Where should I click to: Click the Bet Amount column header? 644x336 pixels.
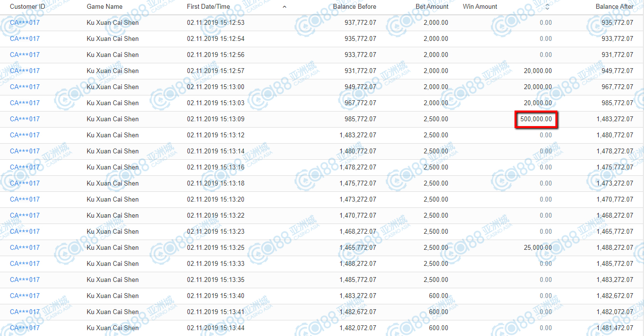(432, 7)
